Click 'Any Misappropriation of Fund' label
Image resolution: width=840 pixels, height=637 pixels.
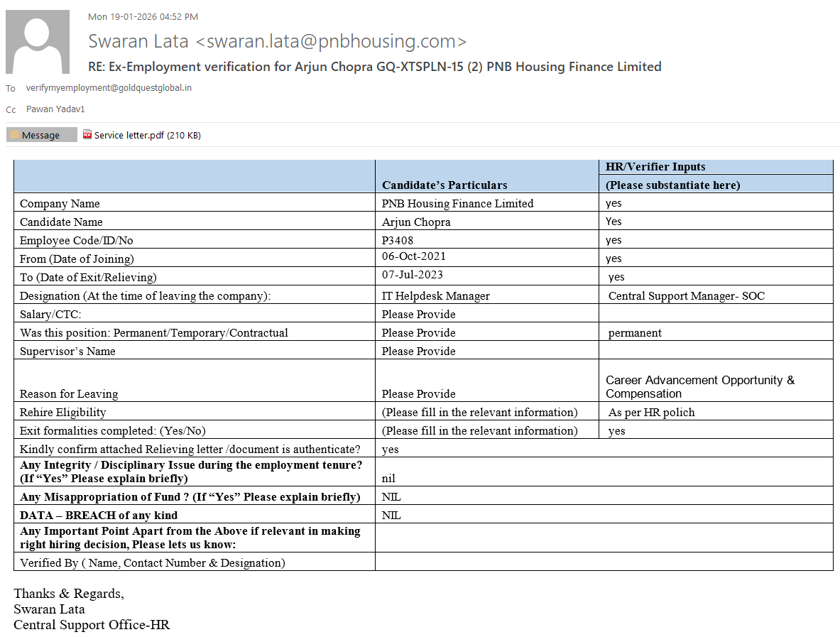coord(190,497)
